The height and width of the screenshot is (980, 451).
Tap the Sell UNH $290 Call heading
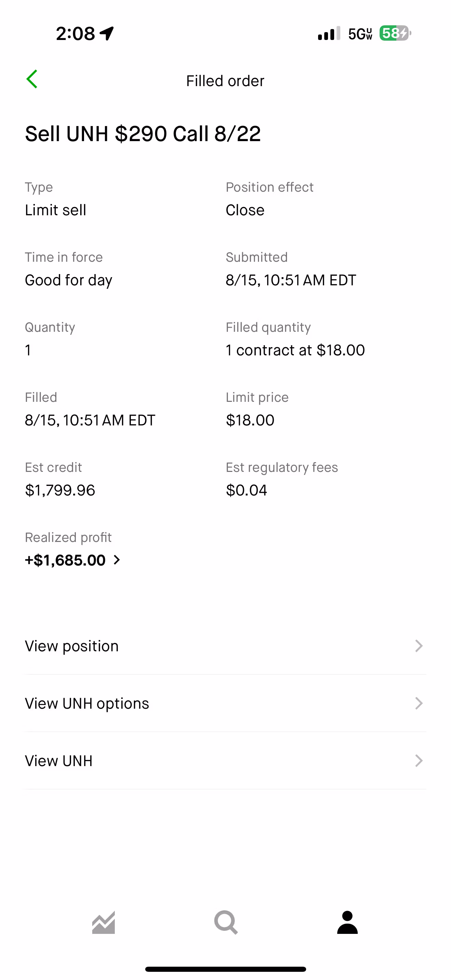pos(143,134)
